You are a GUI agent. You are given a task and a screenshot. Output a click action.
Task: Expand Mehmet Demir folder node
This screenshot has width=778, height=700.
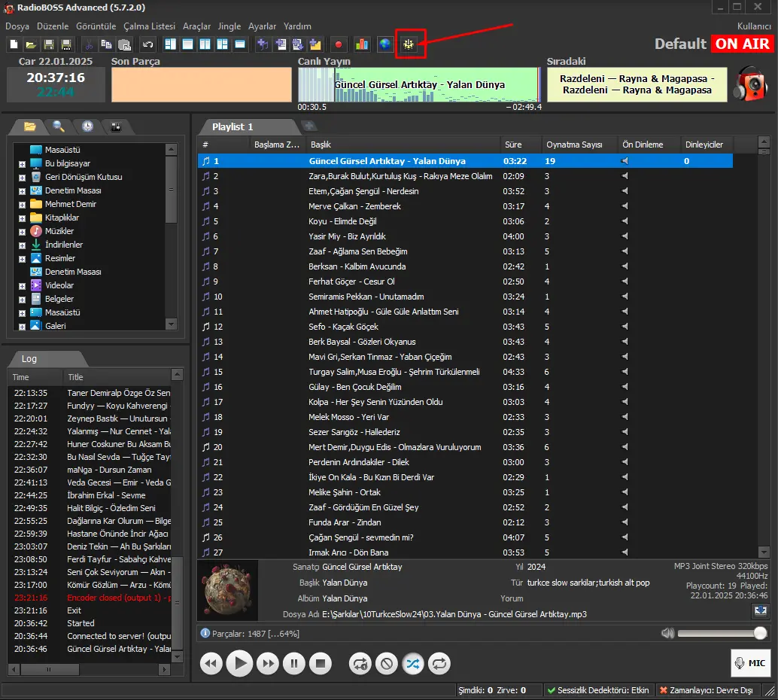tap(22, 205)
